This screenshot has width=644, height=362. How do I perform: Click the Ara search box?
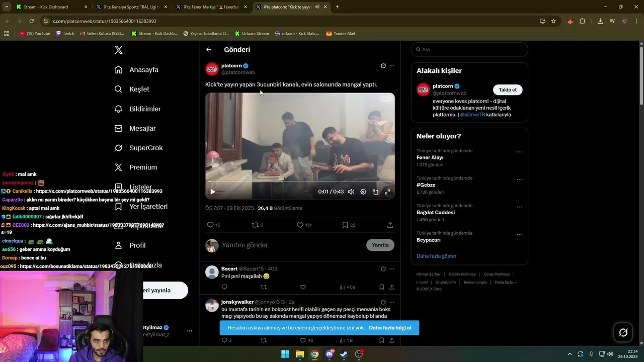[469, 50]
